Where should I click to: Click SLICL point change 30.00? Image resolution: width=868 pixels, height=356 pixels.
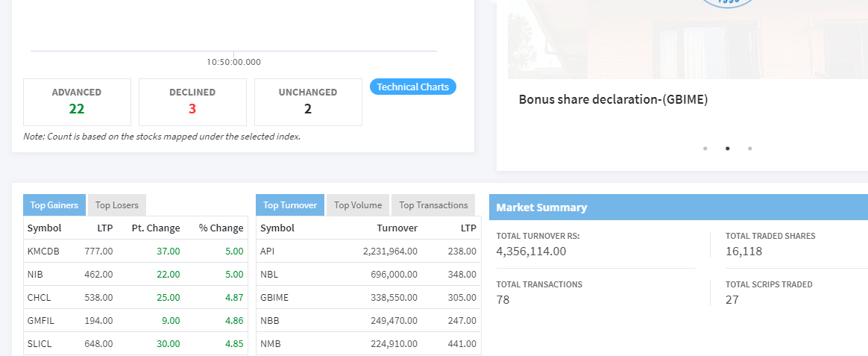pos(169,344)
